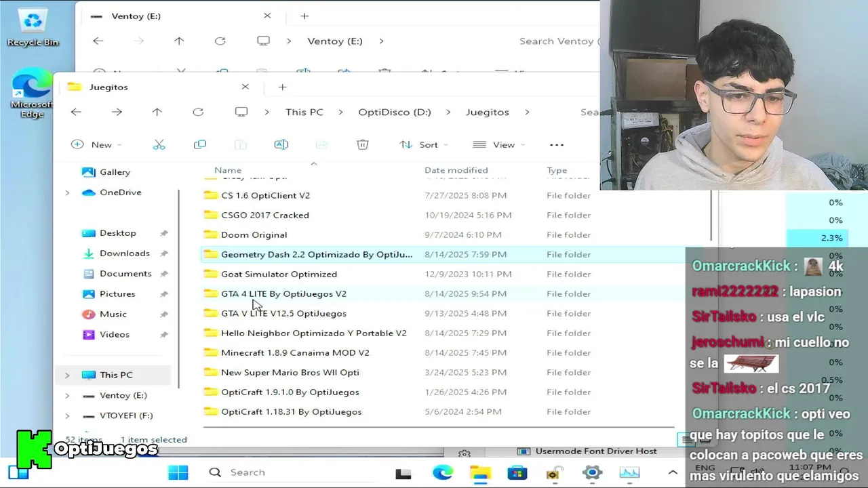Open Task Manager icon in the taskbar
This screenshot has width=868, height=488.
pos(629,472)
